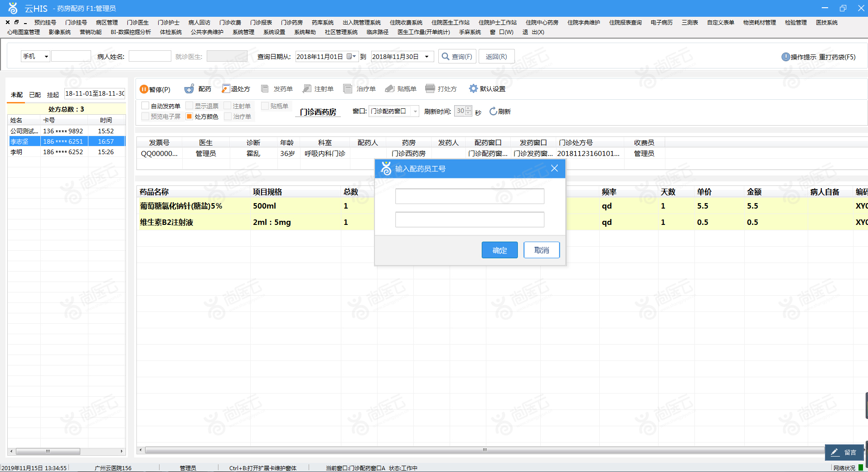Increase 刷新时间 spinner value
Image resolution: width=868 pixels, height=472 pixels.
pyautogui.click(x=469, y=108)
